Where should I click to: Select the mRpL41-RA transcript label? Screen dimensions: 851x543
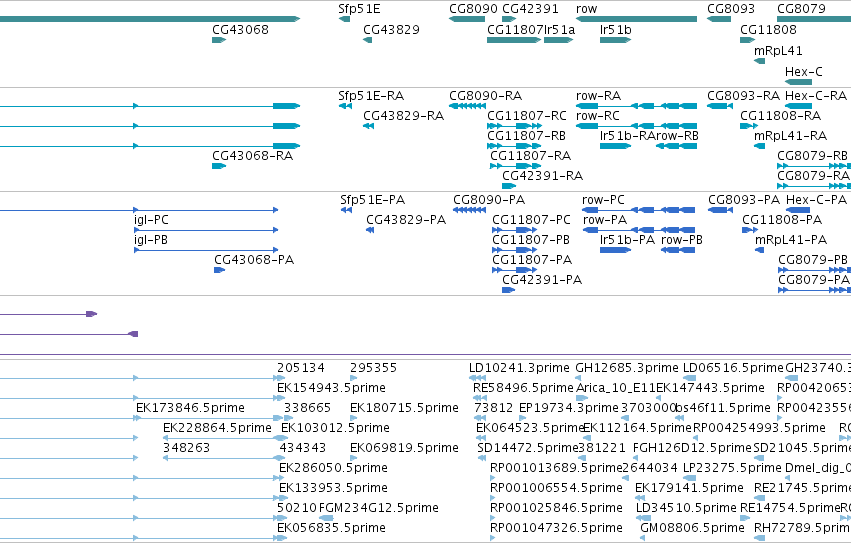[x=790, y=136]
